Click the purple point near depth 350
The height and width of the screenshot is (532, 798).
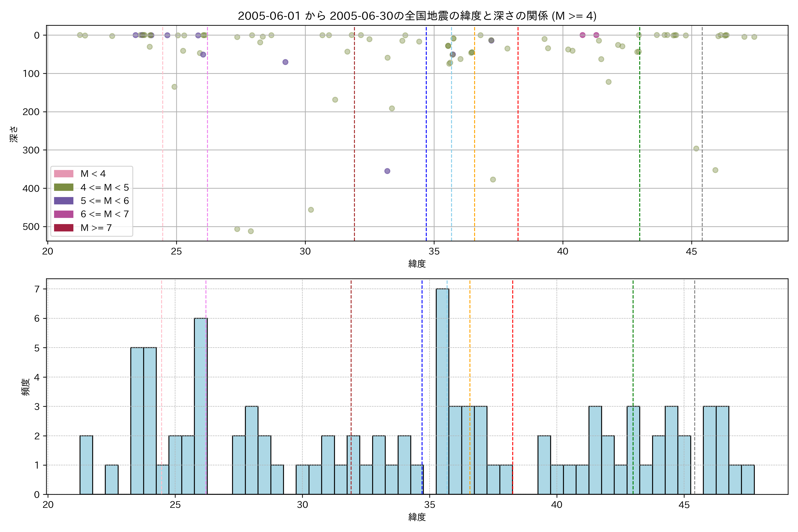tap(387, 171)
